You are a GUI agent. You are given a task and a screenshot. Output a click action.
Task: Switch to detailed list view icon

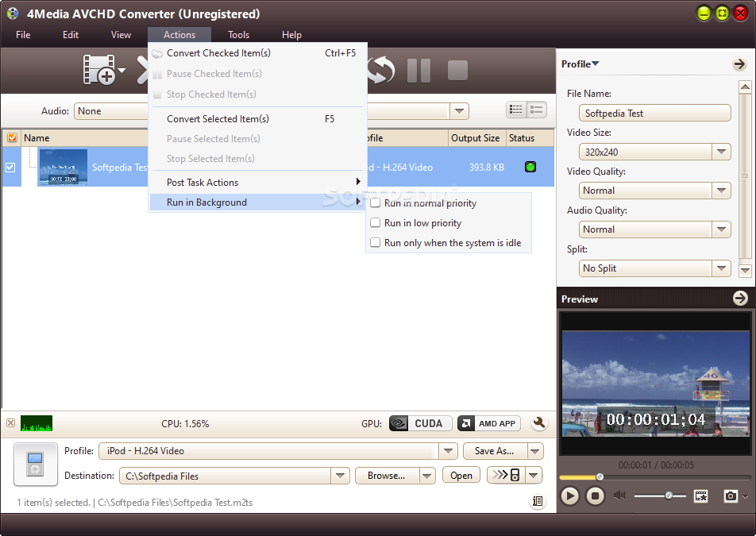click(x=537, y=110)
